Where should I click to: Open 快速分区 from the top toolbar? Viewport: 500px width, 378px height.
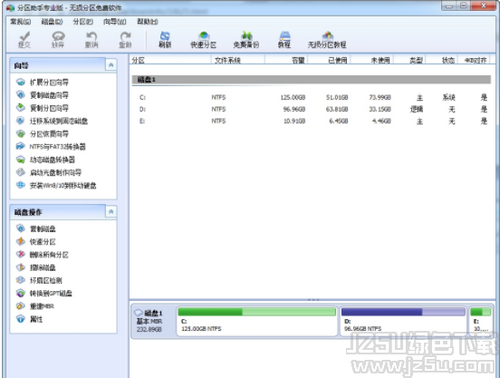click(x=203, y=39)
